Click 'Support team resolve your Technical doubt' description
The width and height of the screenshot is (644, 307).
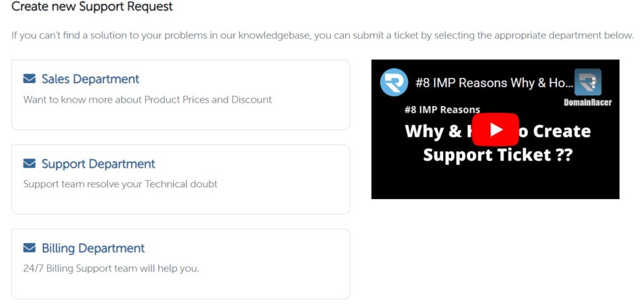(x=120, y=184)
